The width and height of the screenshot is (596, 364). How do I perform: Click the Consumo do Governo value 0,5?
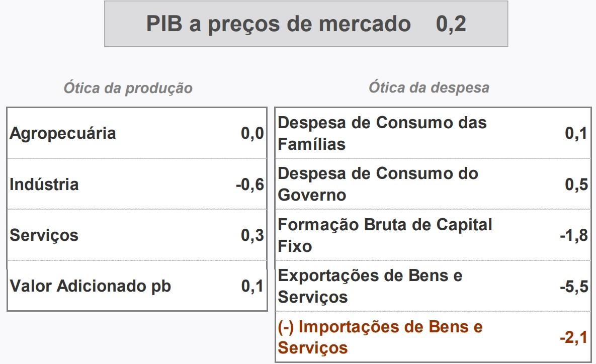click(576, 185)
